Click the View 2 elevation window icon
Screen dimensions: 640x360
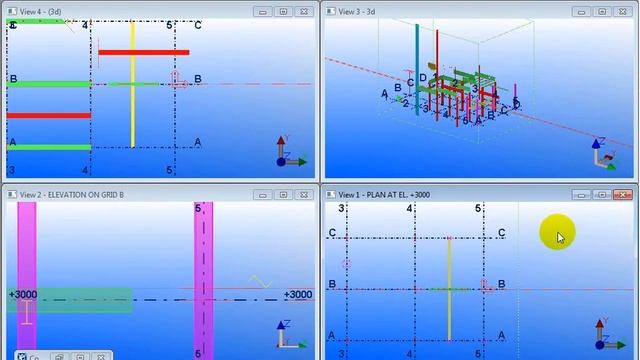tap(12, 195)
